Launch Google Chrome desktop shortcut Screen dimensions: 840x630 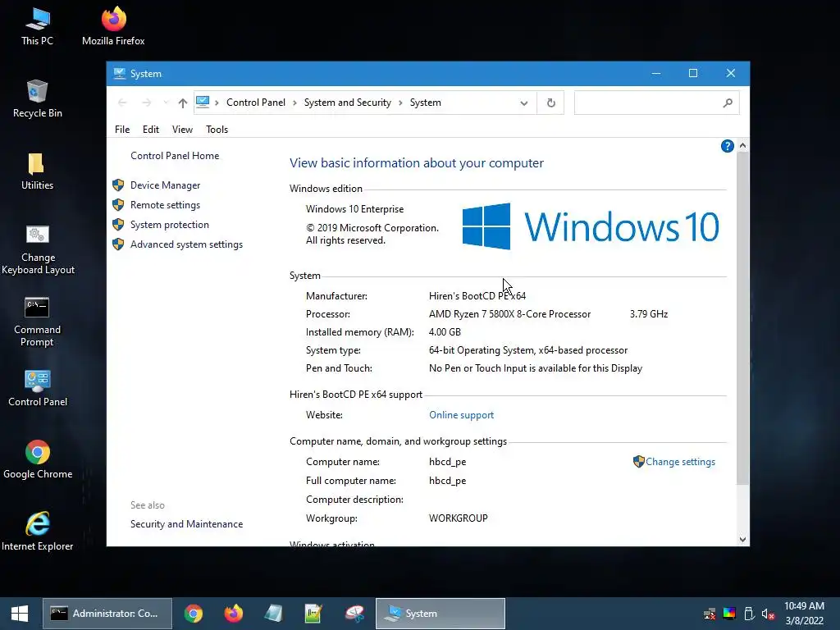[x=38, y=459]
